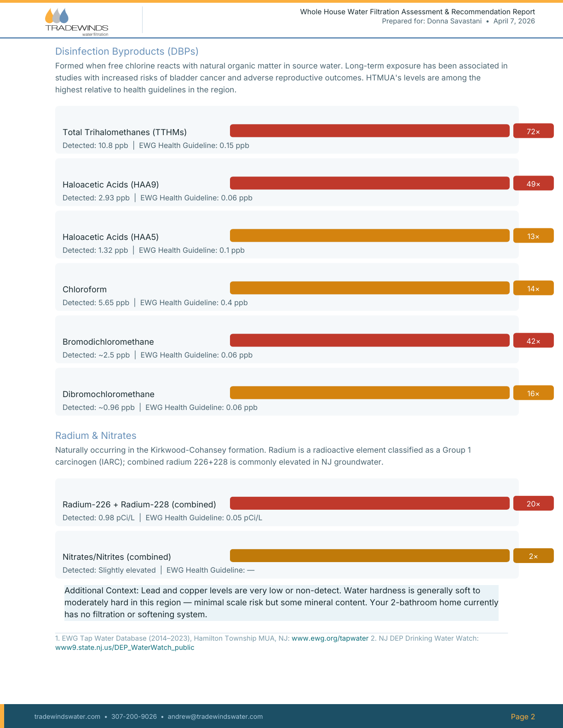The image size is (563, 728).
Task: Click the Tradewinds water filtration logo
Action: (76, 22)
